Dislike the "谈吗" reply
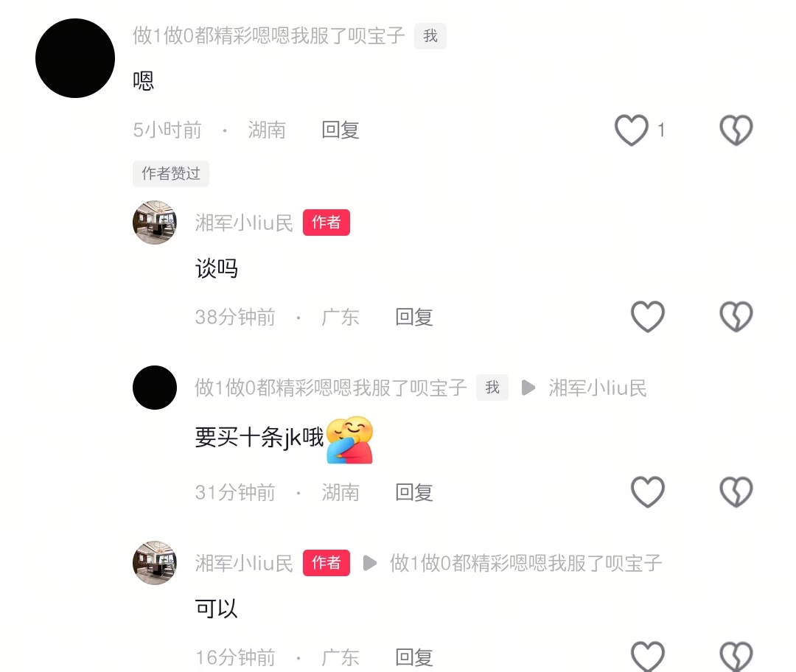The height and width of the screenshot is (672, 796). 736,317
